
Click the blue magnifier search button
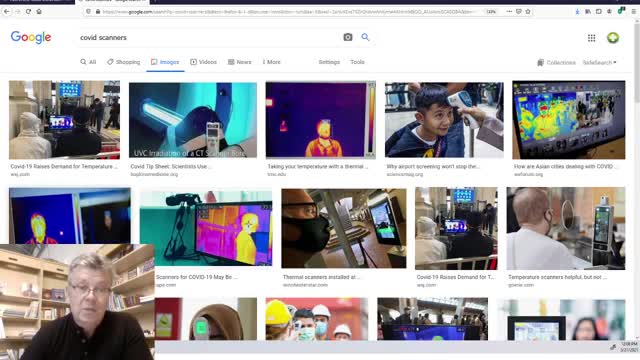coord(365,37)
